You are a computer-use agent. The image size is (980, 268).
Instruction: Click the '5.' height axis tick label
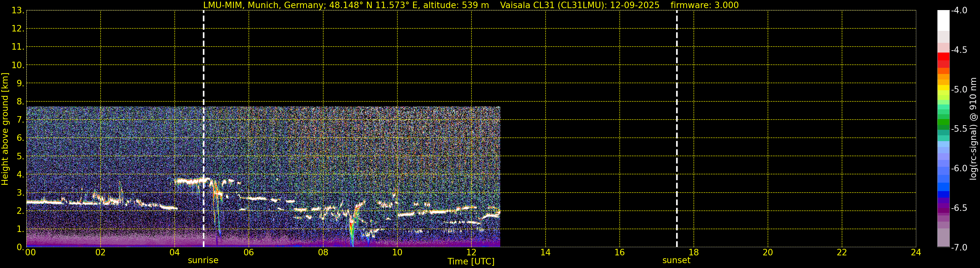(x=20, y=156)
